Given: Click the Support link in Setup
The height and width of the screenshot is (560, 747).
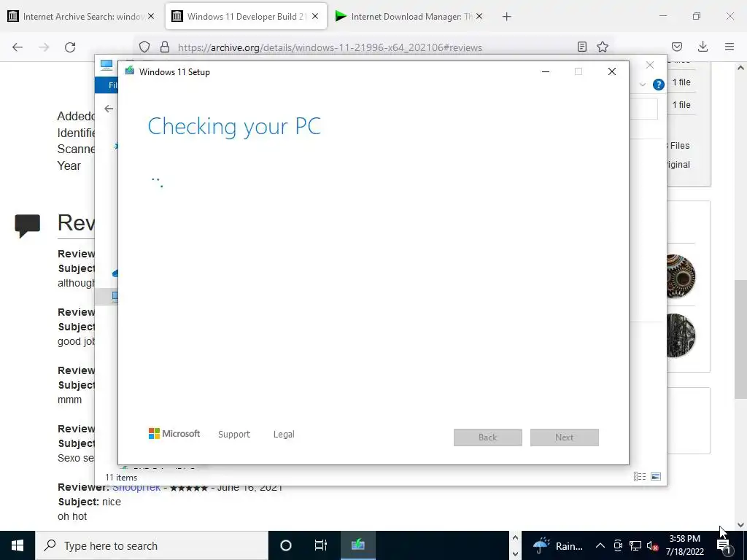Looking at the screenshot, I should (x=234, y=435).
